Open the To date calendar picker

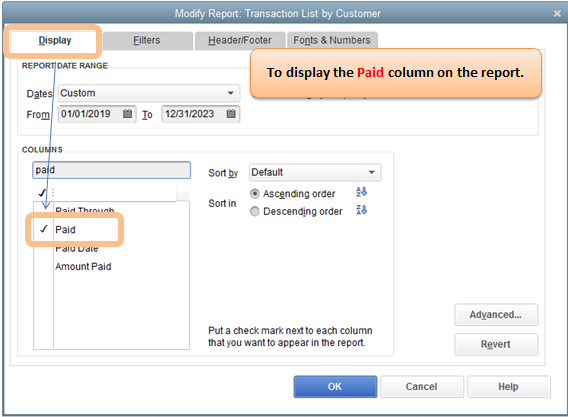tap(231, 114)
